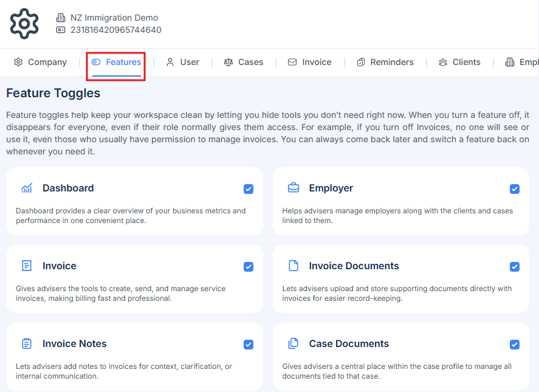The width and height of the screenshot is (539, 392).
Task: Click the company building icon beside NZ Immigration Demo
Action: pyautogui.click(x=61, y=18)
